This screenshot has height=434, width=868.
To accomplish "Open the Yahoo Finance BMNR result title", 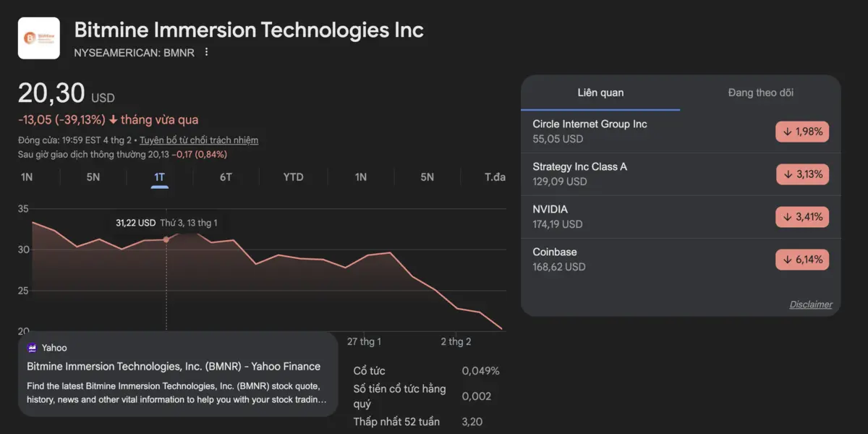I will tap(174, 367).
